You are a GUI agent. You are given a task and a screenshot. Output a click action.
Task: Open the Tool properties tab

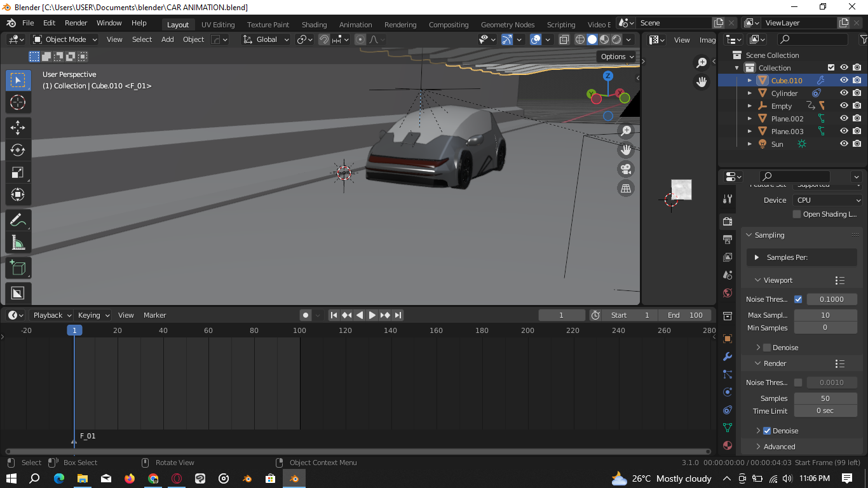728,199
